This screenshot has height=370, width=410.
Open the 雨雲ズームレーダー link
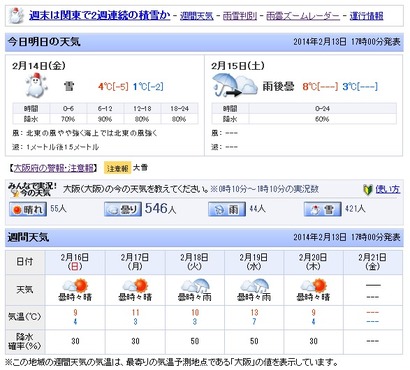pyautogui.click(x=303, y=16)
